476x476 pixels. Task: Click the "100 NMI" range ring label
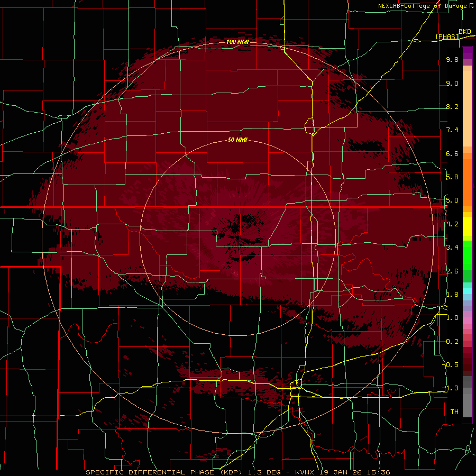click(x=237, y=42)
